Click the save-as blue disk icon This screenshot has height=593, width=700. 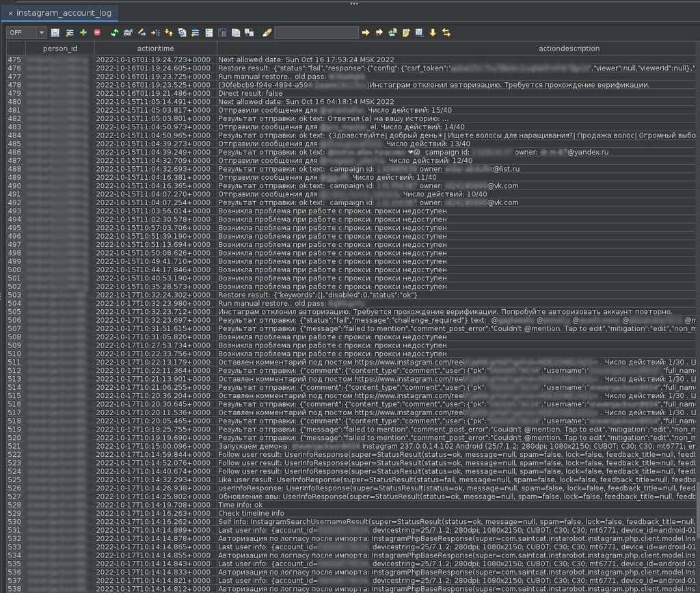(419, 33)
